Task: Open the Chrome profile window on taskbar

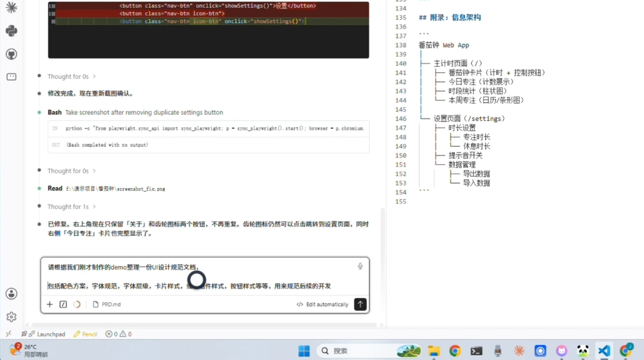Action: [626, 350]
